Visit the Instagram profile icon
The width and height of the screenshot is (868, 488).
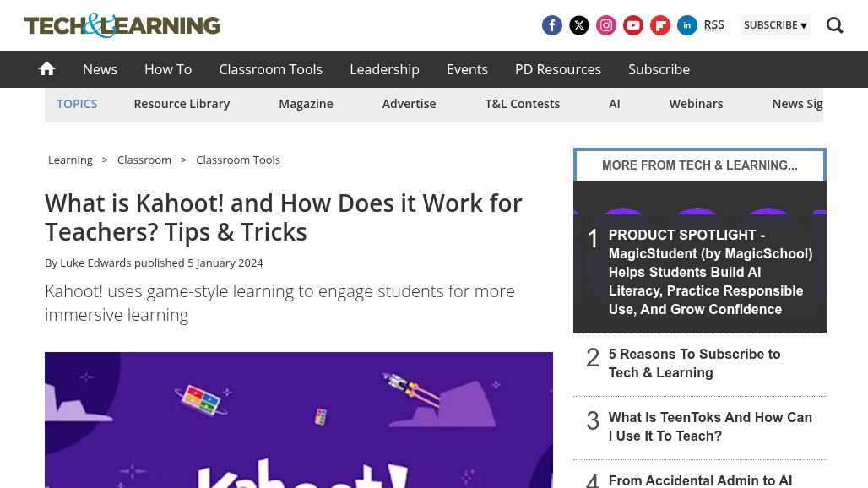606,25
